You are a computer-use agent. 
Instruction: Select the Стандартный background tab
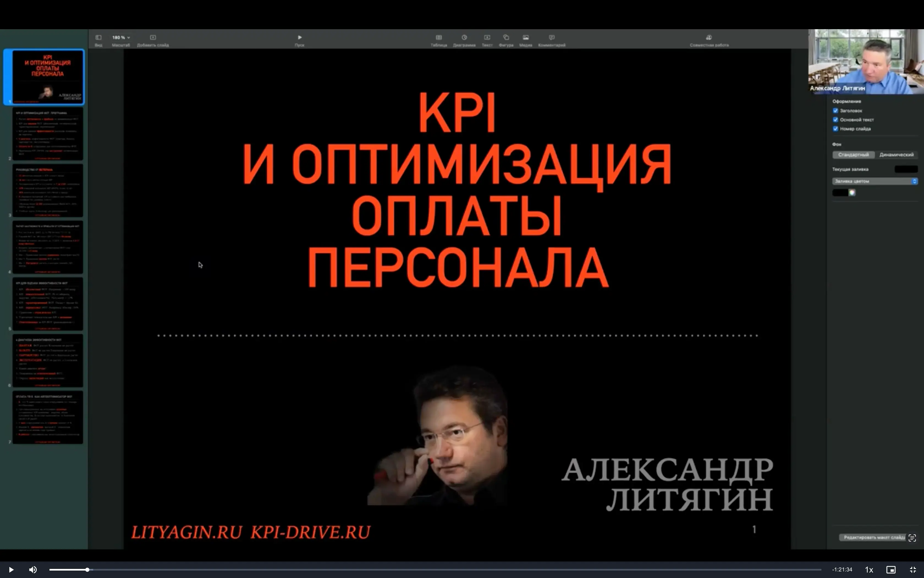853,155
